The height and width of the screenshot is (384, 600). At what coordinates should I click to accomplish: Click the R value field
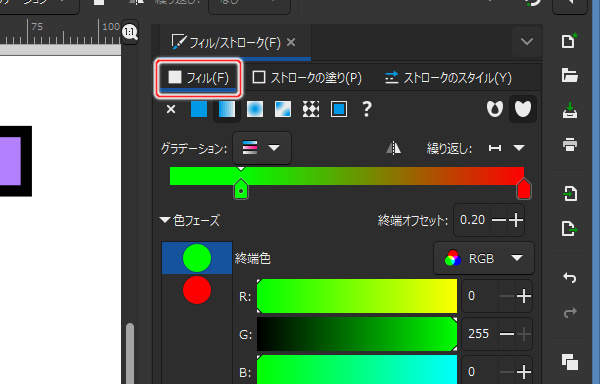coord(481,296)
